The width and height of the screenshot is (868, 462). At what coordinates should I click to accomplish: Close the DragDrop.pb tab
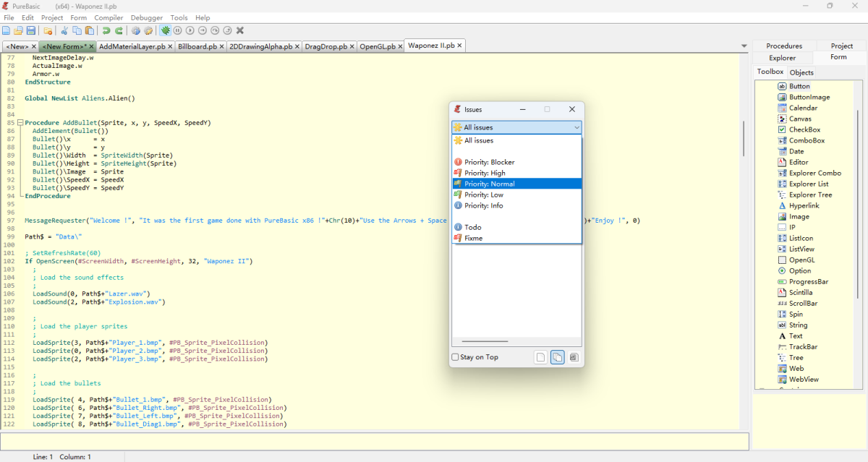[x=352, y=46]
